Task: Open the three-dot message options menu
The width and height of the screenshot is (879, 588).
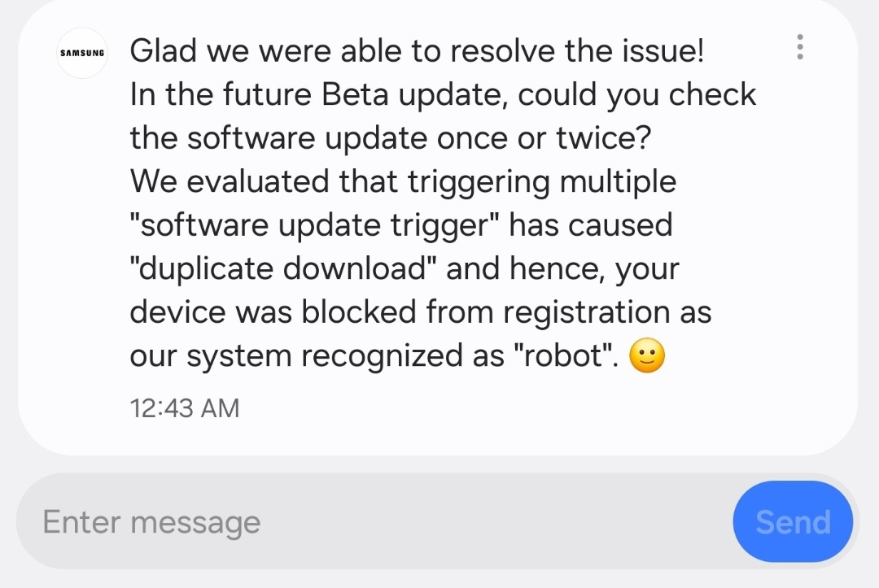Action: [x=800, y=47]
